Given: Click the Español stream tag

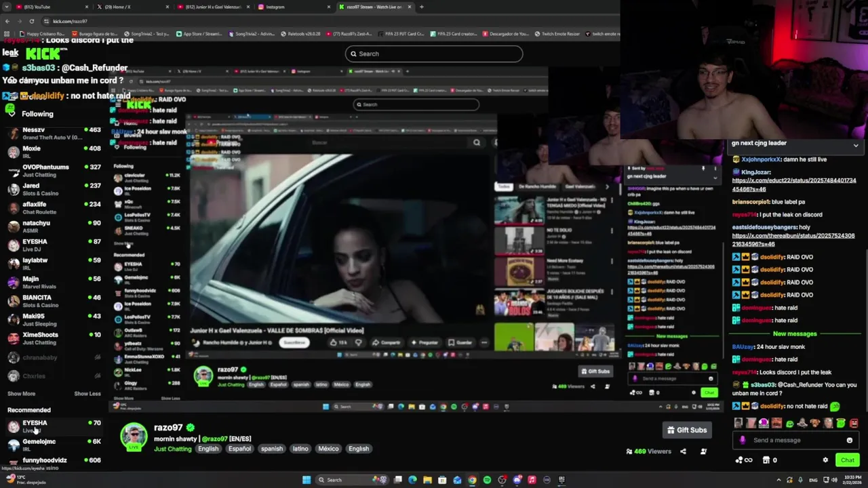Looking at the screenshot, I should pyautogui.click(x=239, y=449).
